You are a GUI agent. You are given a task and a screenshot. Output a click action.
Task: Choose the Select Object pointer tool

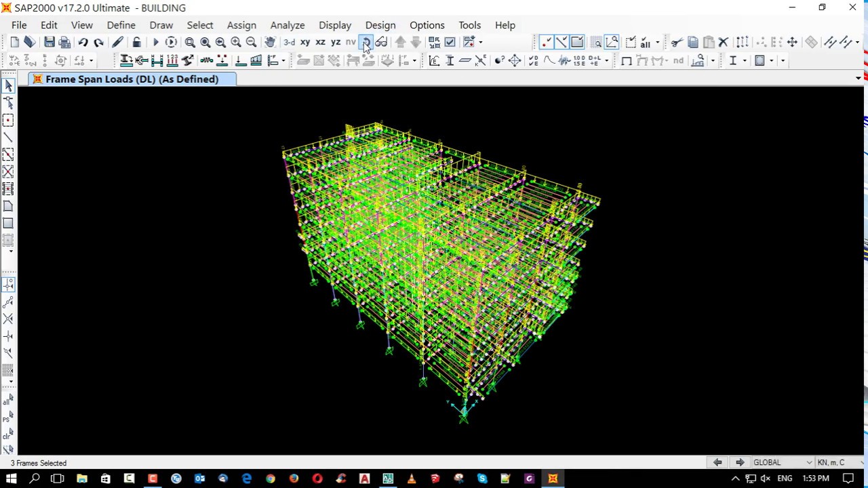(x=8, y=85)
